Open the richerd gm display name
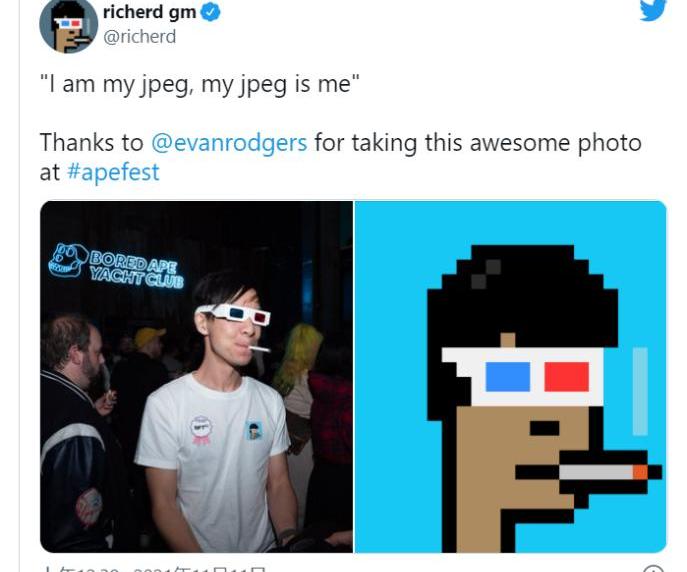This screenshot has width=687, height=572. [x=149, y=12]
